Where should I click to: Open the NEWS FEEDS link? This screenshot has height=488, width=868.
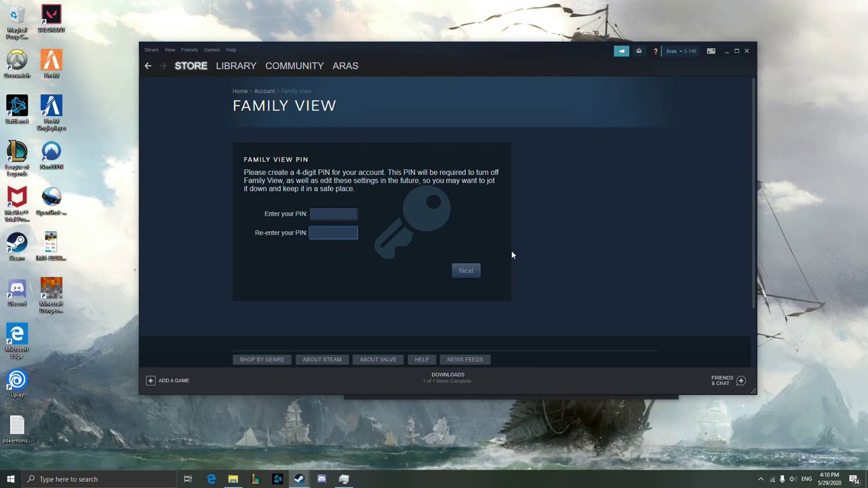point(465,359)
